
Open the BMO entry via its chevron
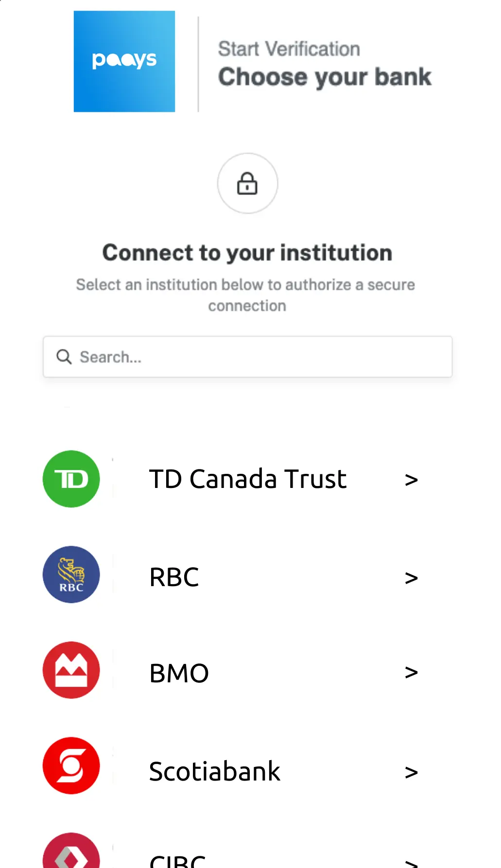[411, 672]
